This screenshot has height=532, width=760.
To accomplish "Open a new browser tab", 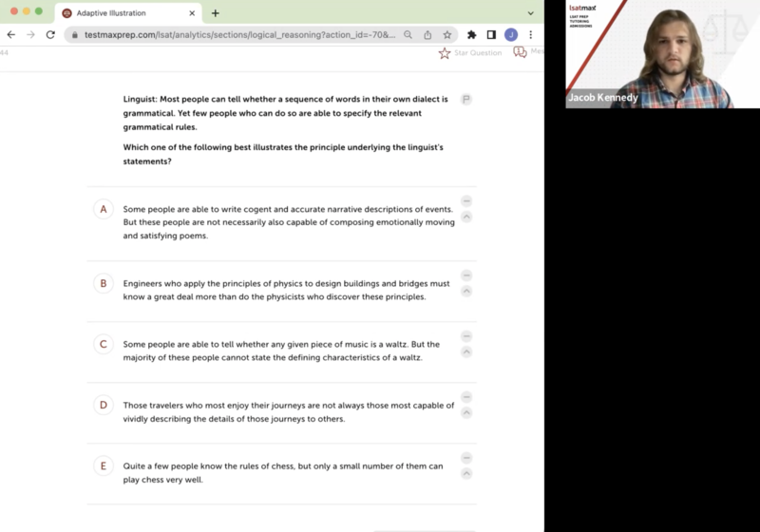I will click(216, 12).
